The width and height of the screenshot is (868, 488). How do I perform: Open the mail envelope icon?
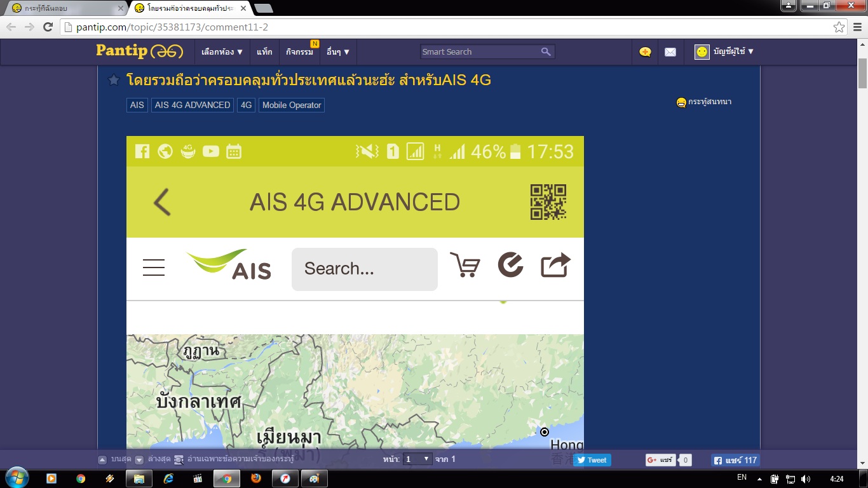[x=670, y=52]
